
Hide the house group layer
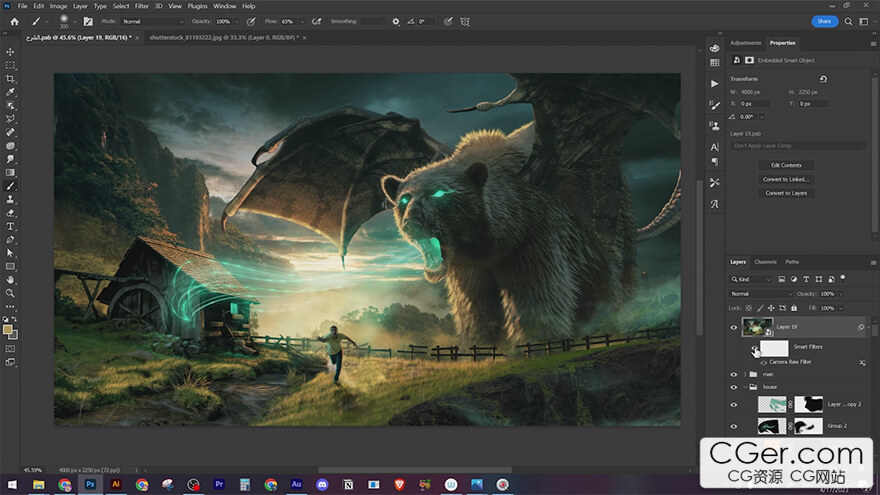tap(734, 387)
